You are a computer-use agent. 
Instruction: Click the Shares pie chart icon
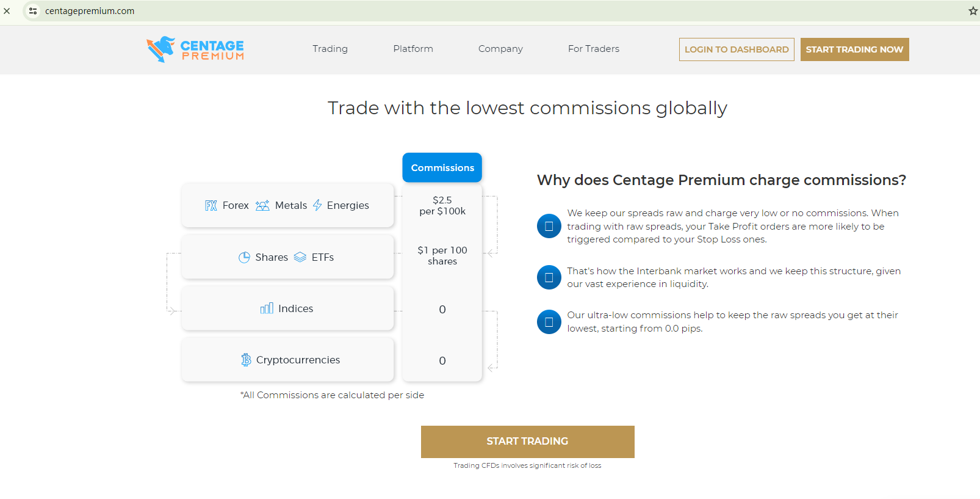pyautogui.click(x=244, y=257)
